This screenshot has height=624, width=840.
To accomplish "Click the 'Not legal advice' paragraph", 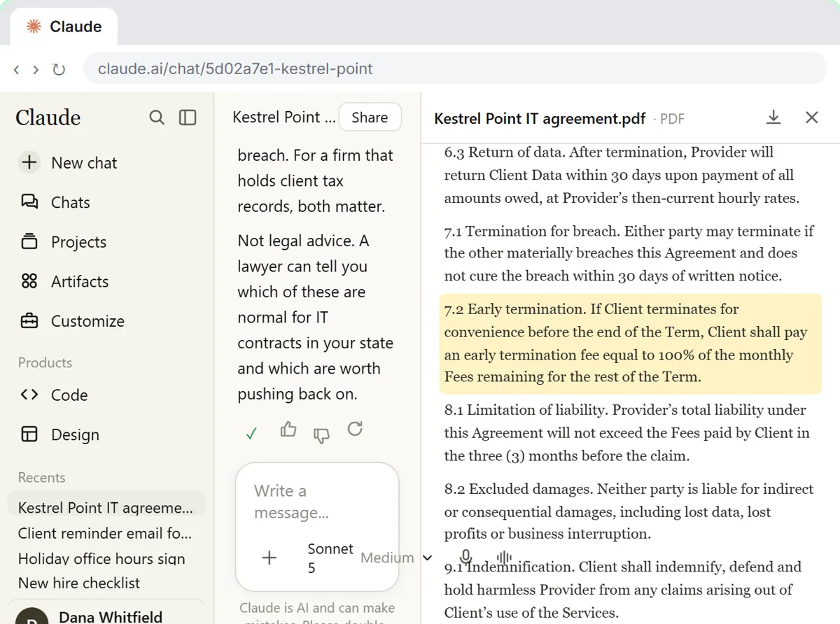I will 315,318.
